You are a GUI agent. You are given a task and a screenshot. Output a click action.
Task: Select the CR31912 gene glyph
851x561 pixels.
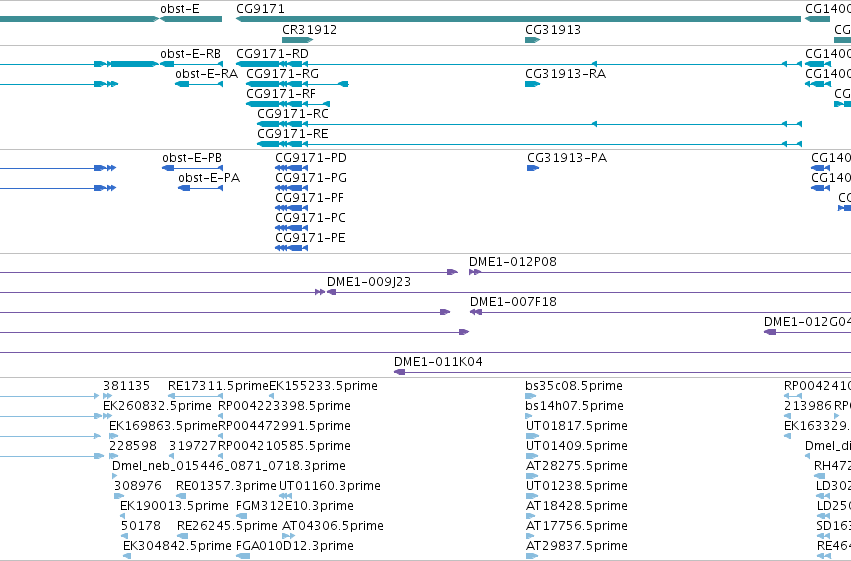[x=297, y=40]
